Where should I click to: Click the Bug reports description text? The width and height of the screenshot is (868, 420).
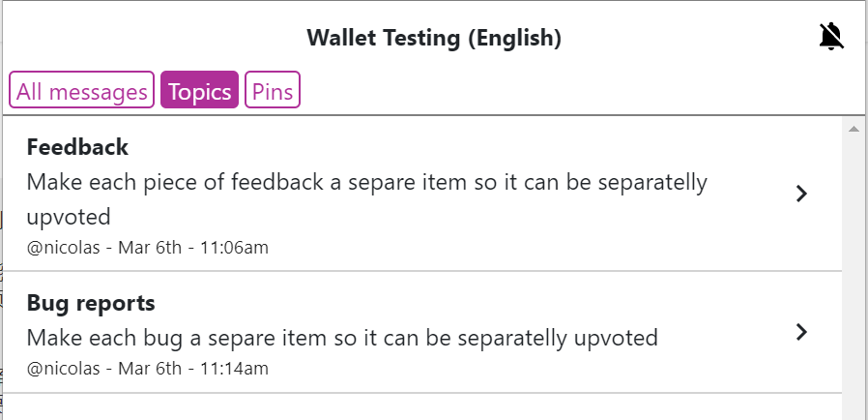coord(342,338)
